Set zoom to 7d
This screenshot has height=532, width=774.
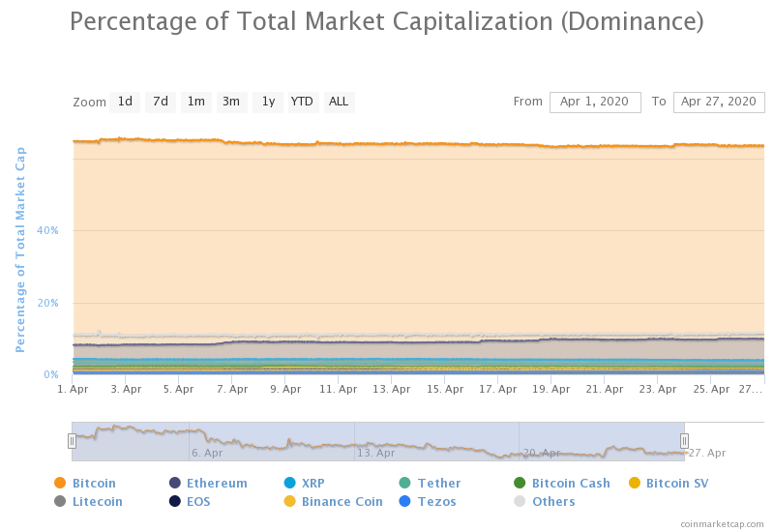[x=161, y=102]
